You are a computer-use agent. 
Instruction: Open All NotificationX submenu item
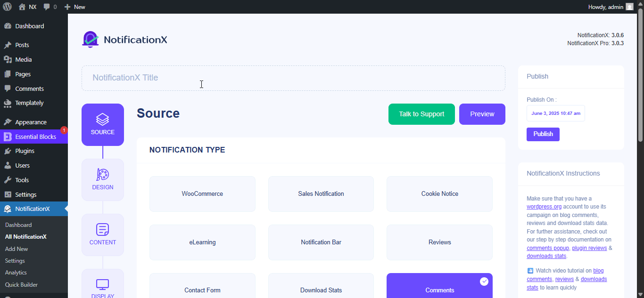point(26,237)
